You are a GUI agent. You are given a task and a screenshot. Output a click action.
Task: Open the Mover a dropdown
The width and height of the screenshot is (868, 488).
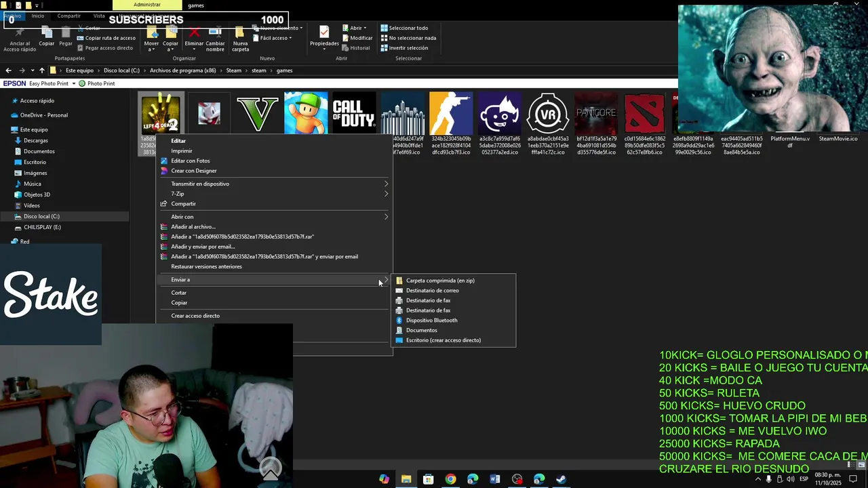[x=151, y=46]
